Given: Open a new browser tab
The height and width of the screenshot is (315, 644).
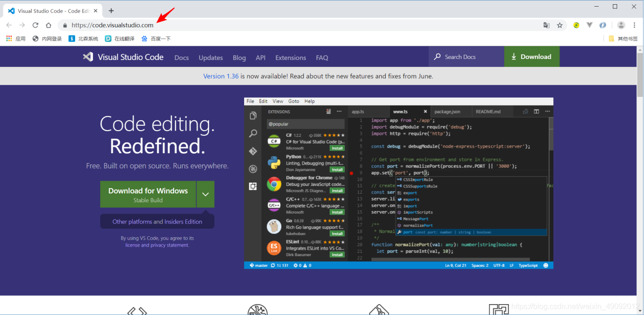Looking at the screenshot, I should [111, 10].
